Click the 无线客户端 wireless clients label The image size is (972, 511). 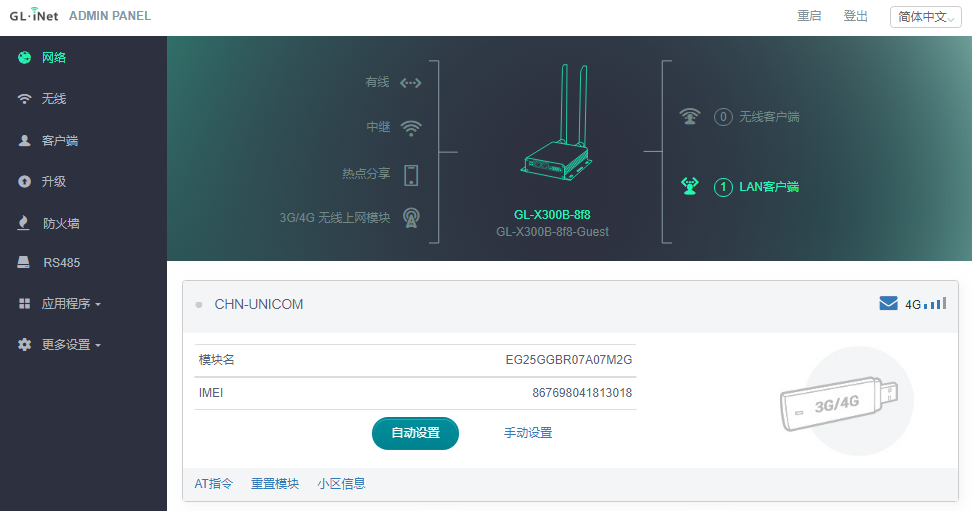click(769, 117)
